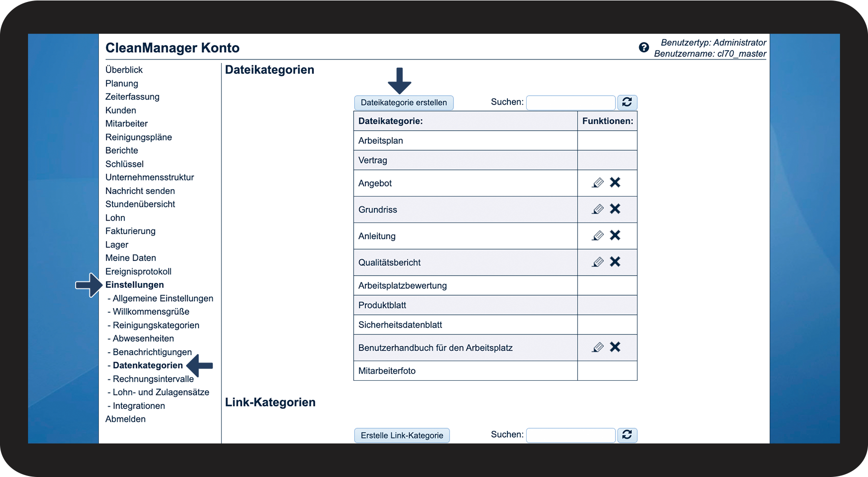Navigate to Kunden

(x=121, y=111)
